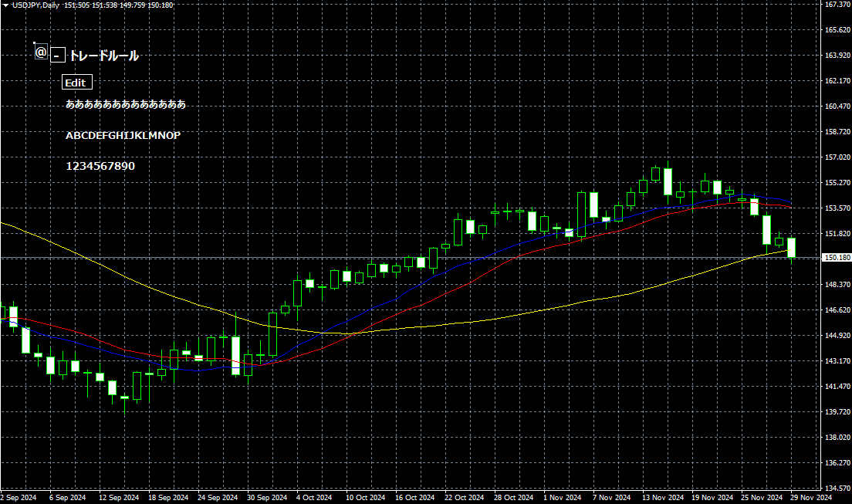Collapse the chart header using the triangle
Image resolution: width=852 pixels, height=504 pixels.
[x=6, y=5]
